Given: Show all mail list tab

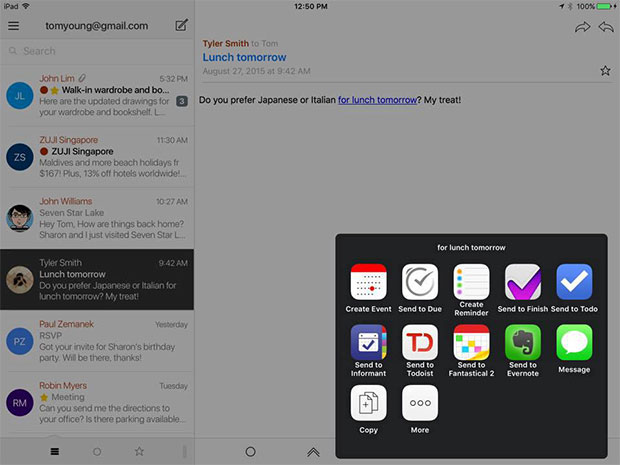Looking at the screenshot, I should point(55,451).
